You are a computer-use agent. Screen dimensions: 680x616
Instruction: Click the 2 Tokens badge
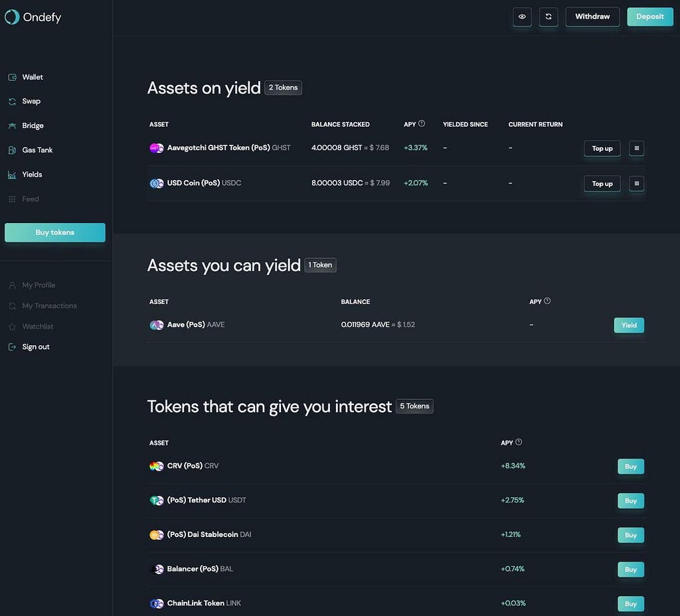pos(283,88)
